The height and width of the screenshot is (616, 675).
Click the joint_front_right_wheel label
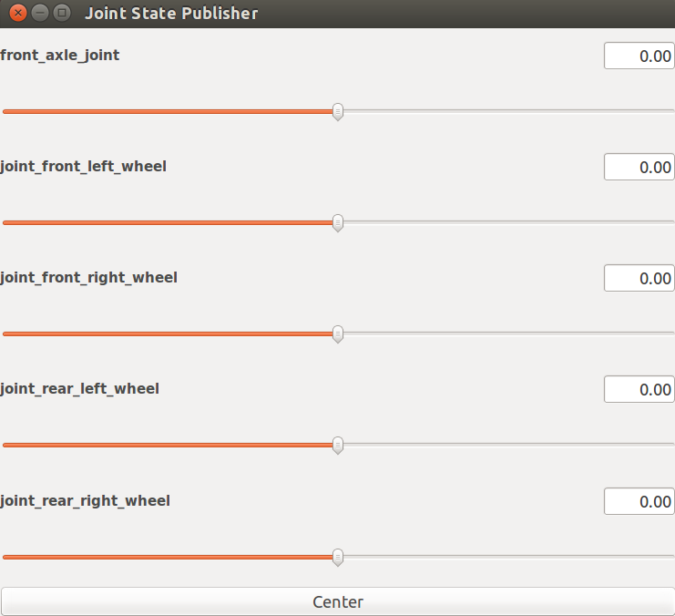[x=89, y=278]
